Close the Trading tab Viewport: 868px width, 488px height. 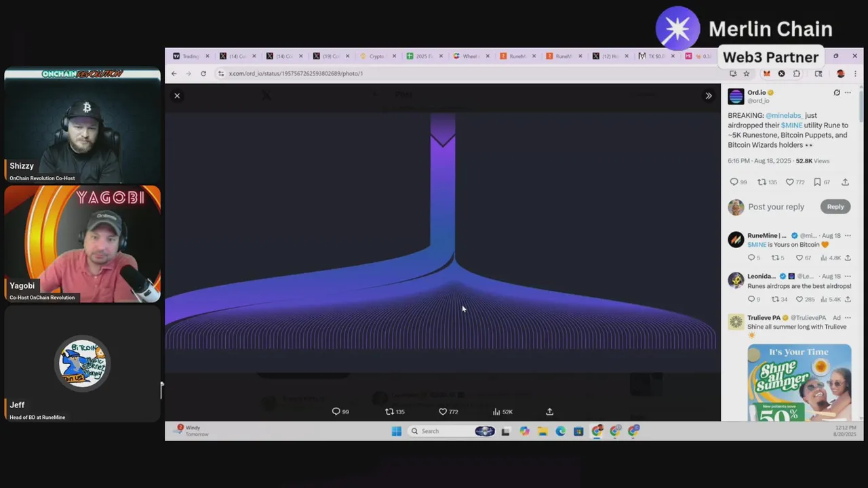(207, 56)
